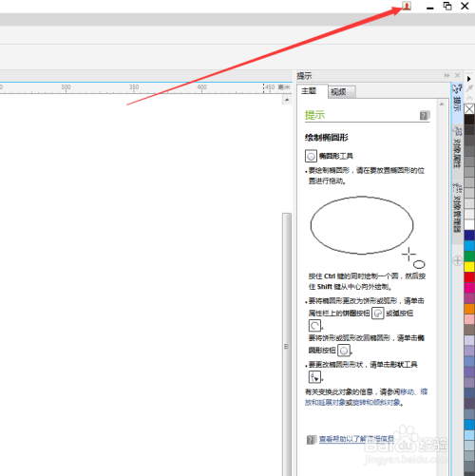The height and width of the screenshot is (476, 475).
Task: Select the light pink swatch
Action: 469,319
